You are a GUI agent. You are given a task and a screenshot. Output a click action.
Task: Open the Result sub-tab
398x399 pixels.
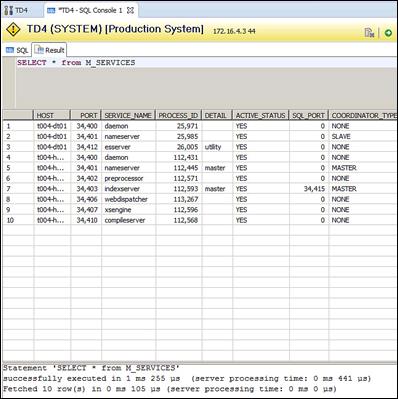[49, 50]
